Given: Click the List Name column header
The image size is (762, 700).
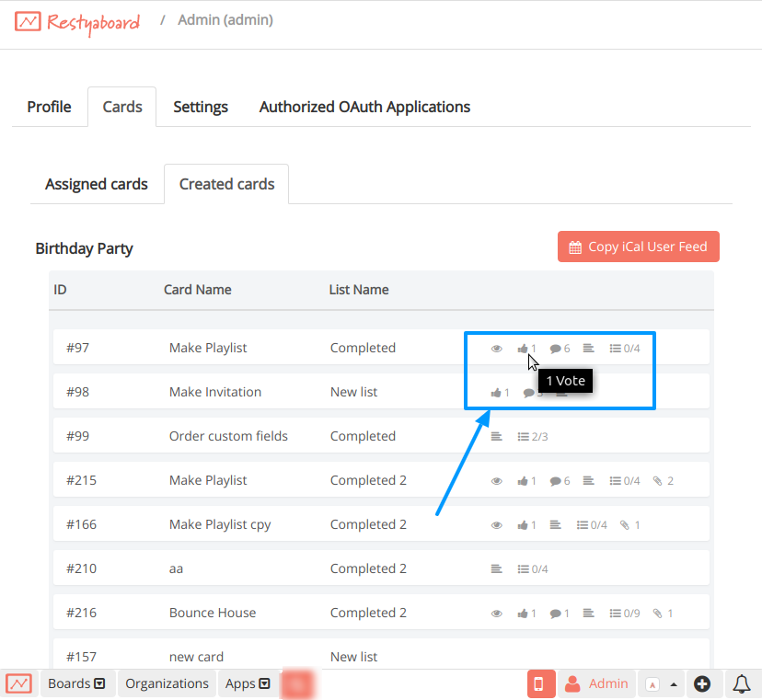Looking at the screenshot, I should [x=359, y=290].
